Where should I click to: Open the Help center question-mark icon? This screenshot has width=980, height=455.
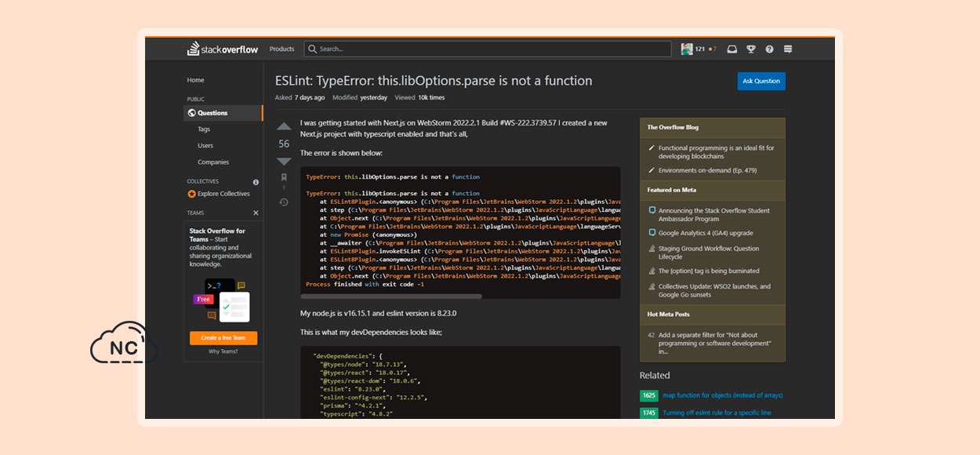click(x=769, y=49)
